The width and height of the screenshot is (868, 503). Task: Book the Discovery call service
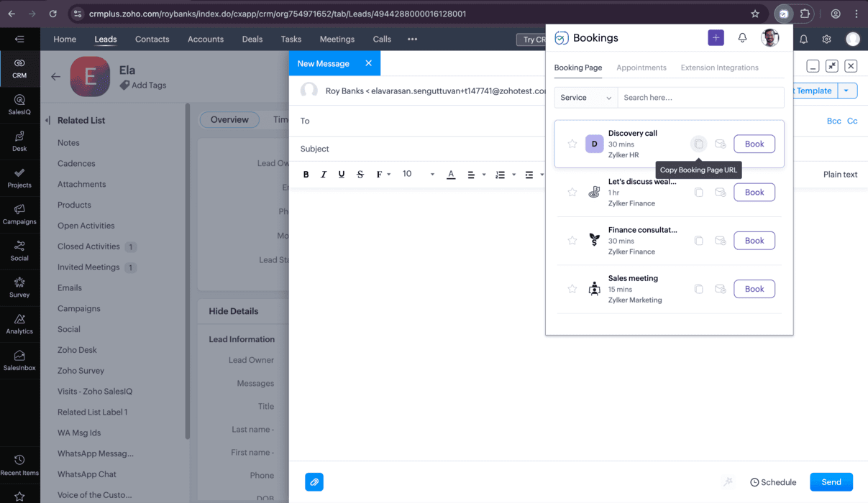[754, 144]
